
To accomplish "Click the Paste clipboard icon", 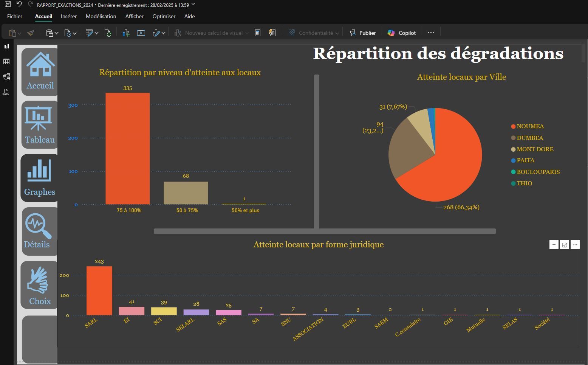I will [12, 33].
